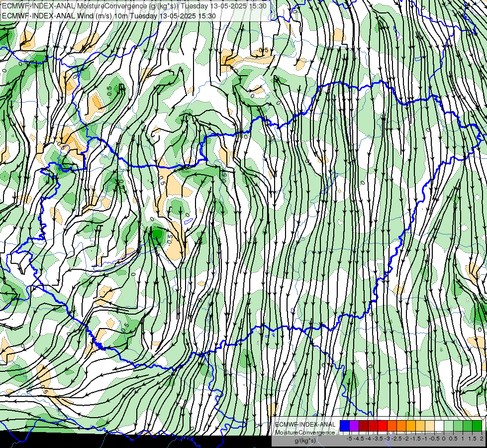Image resolution: width=487 pixels, height=448 pixels.
Task: Select the pale peach swatch between -1 and -0.5
Action: click(x=430, y=426)
